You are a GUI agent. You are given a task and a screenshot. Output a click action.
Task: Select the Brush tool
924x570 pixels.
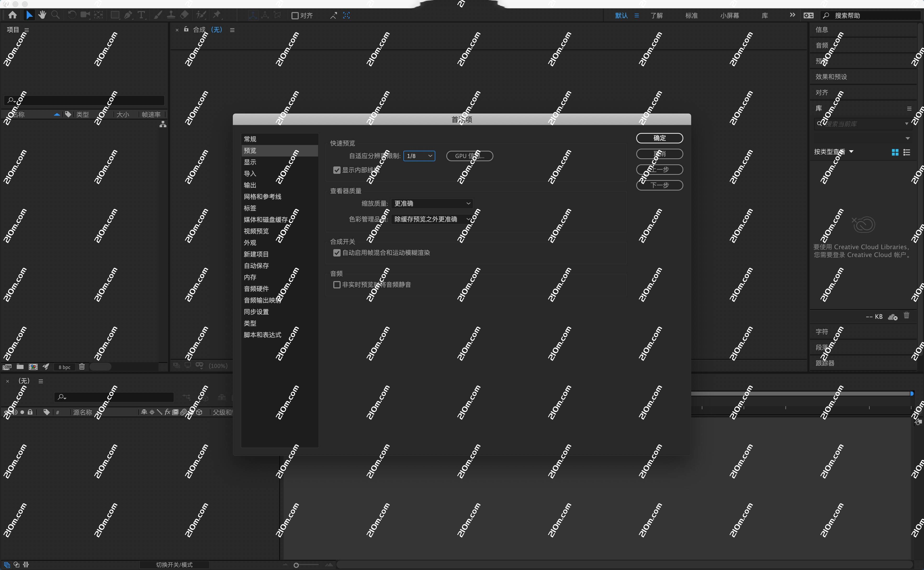point(158,15)
